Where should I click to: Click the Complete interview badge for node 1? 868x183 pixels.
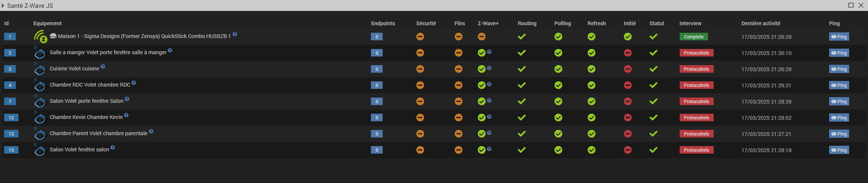(693, 37)
